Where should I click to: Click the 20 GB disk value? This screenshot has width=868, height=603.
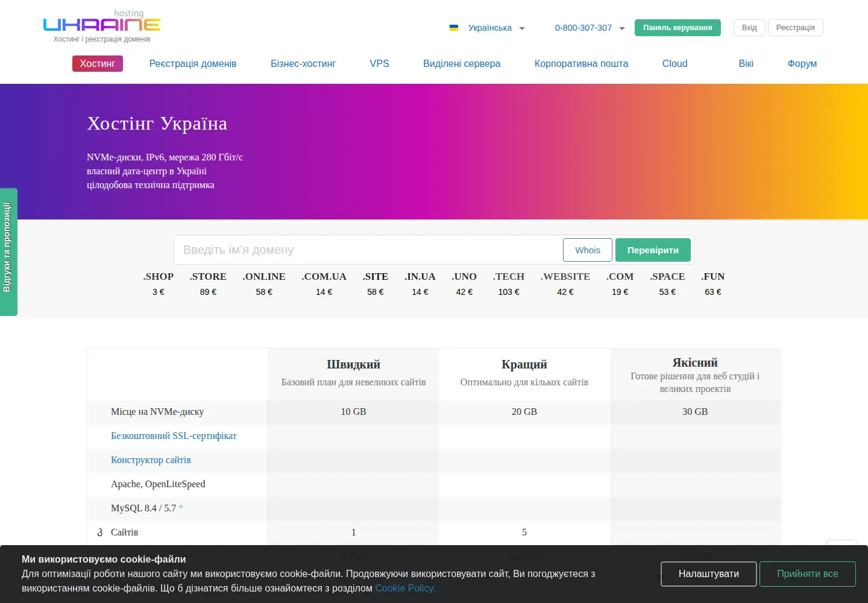(524, 411)
